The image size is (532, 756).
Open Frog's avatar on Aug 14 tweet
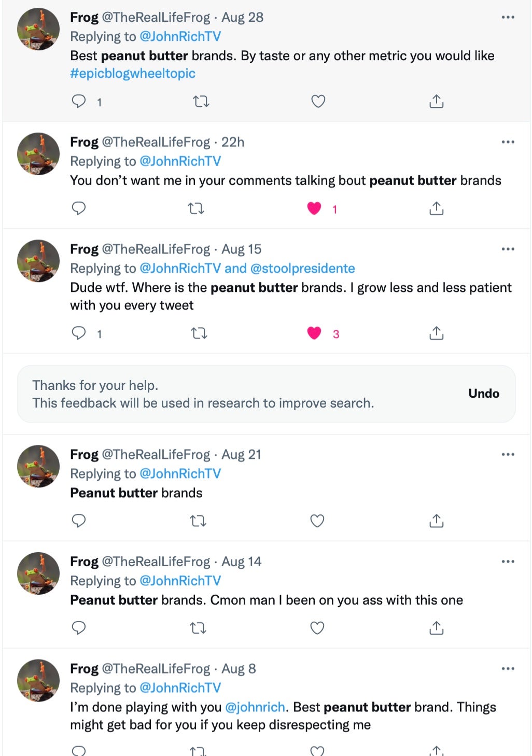click(38, 573)
